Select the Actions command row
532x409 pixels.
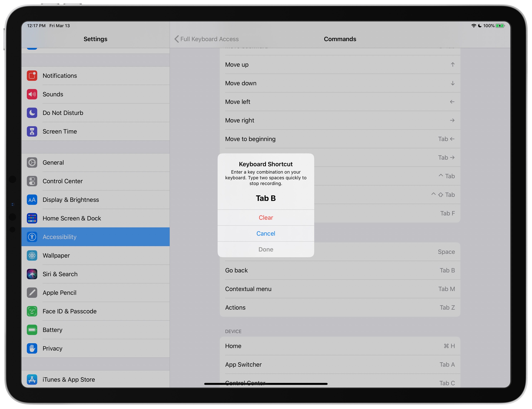[340, 307]
